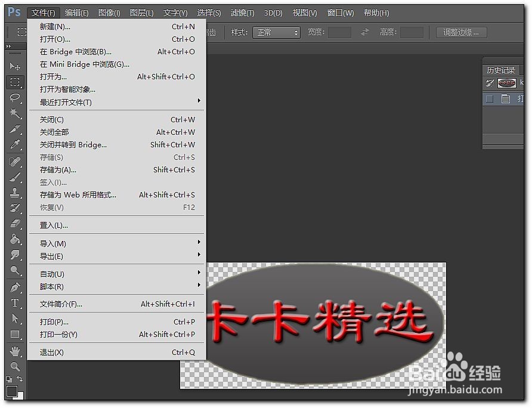This screenshot has height=408, width=532.
Task: Choose 在 Bridge 中浏览(B)... item
Action: pos(117,51)
